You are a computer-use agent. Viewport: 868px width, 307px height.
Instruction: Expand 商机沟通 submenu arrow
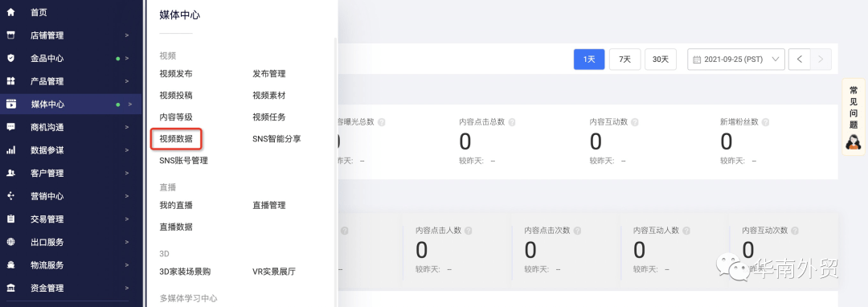[127, 127]
